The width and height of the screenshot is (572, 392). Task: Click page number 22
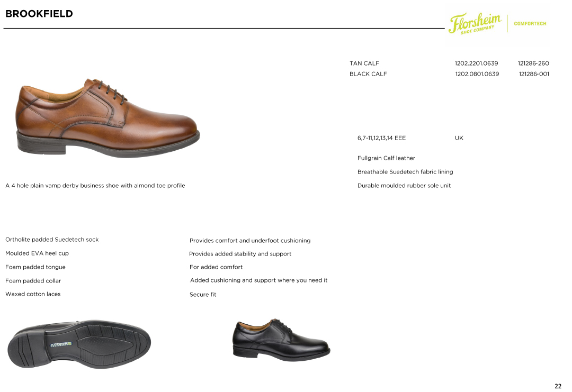pyautogui.click(x=558, y=386)
